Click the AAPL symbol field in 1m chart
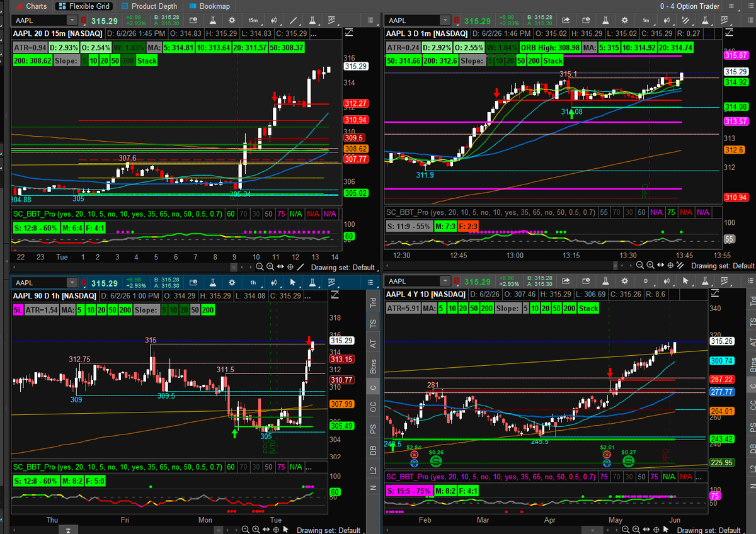The image size is (756, 534). [413, 20]
